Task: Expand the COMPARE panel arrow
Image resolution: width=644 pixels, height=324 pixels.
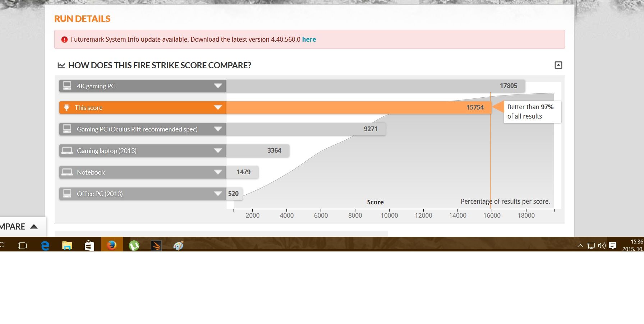Action: click(34, 226)
